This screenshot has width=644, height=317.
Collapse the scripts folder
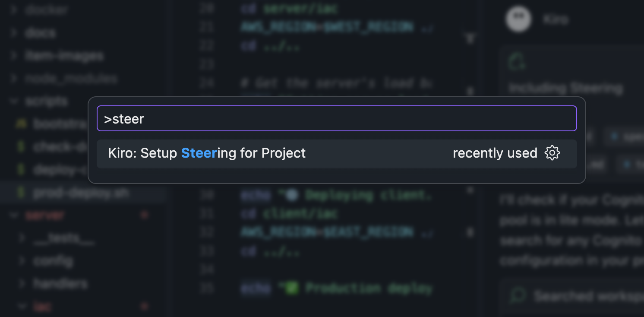pos(14,101)
